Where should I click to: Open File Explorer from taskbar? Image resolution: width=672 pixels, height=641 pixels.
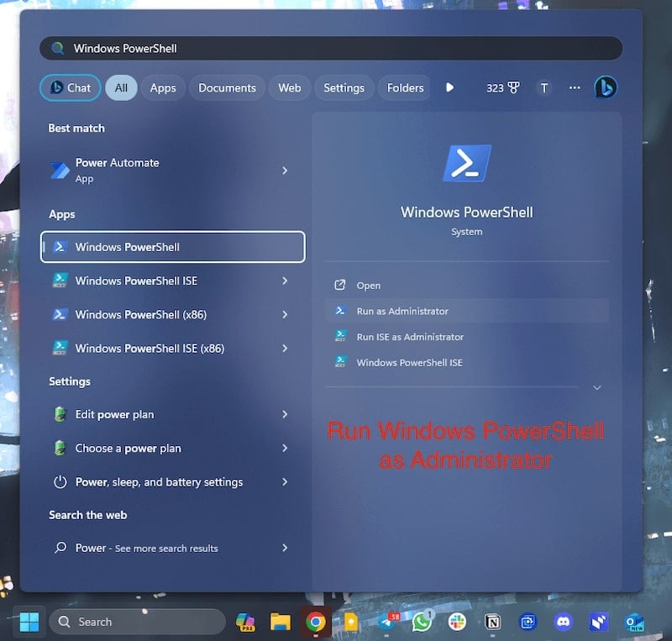click(281, 622)
